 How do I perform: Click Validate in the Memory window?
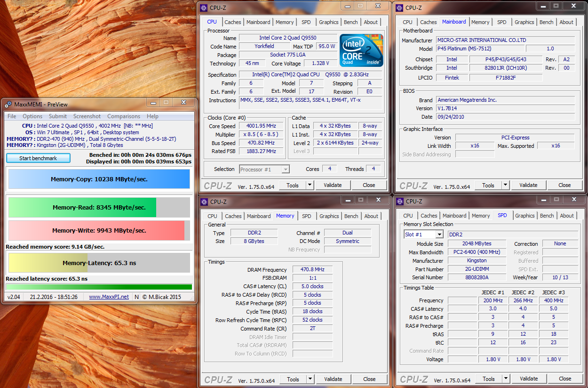[x=333, y=379]
